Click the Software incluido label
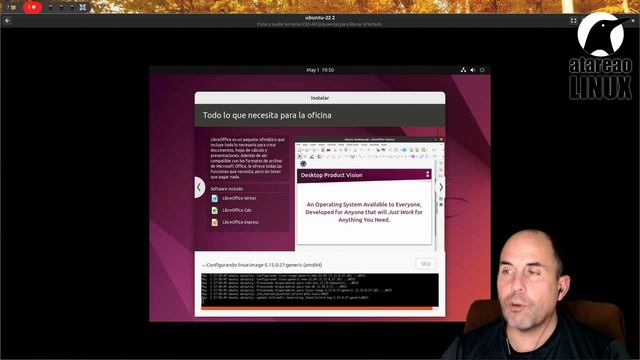 (x=227, y=189)
